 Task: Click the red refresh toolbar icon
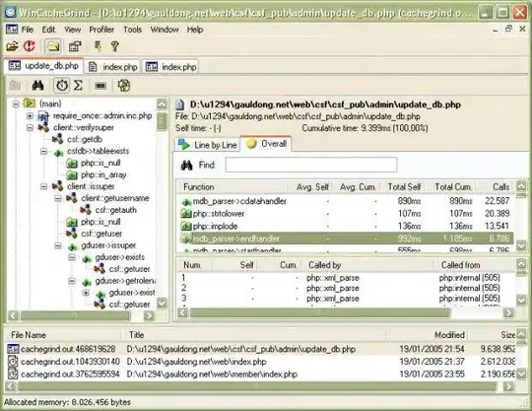[x=30, y=46]
